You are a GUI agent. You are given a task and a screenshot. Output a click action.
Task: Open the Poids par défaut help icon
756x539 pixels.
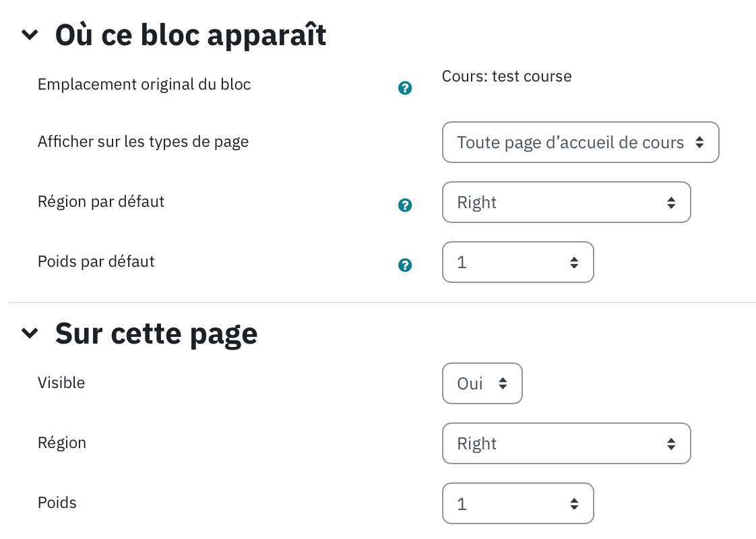point(405,265)
